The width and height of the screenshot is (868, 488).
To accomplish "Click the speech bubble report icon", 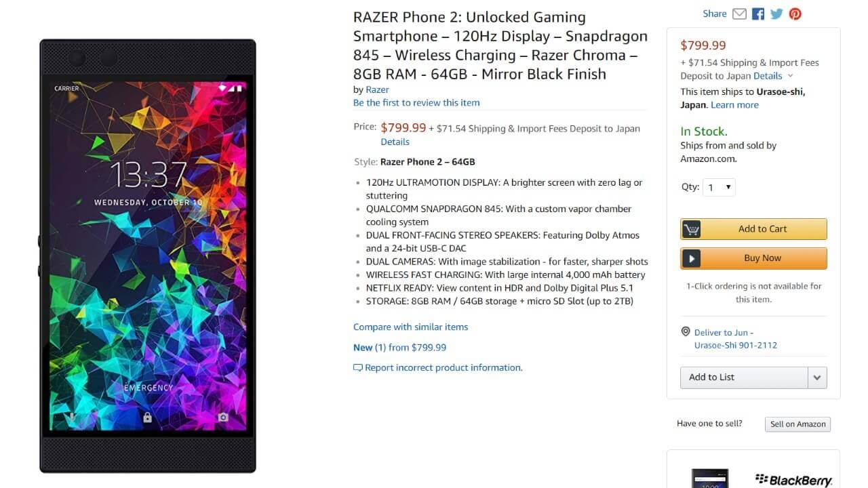I will (x=358, y=368).
